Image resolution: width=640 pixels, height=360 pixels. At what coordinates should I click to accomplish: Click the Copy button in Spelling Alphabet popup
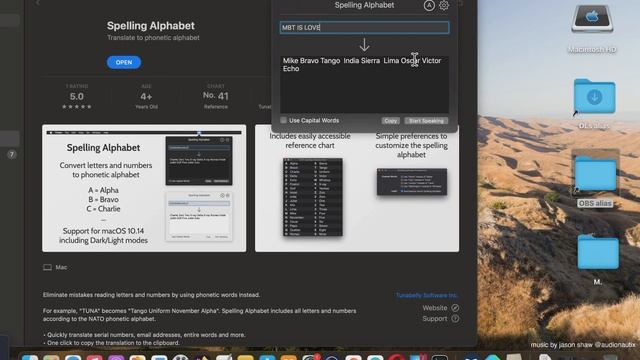(x=390, y=121)
